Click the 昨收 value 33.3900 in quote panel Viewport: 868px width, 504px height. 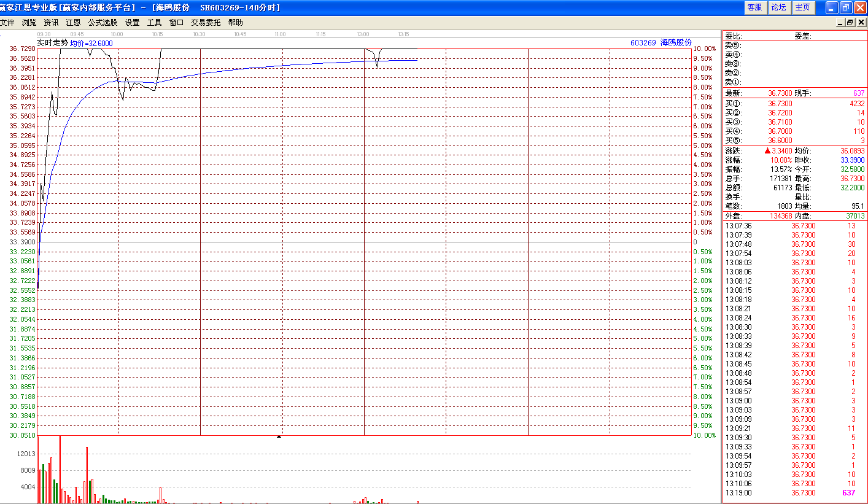853,160
